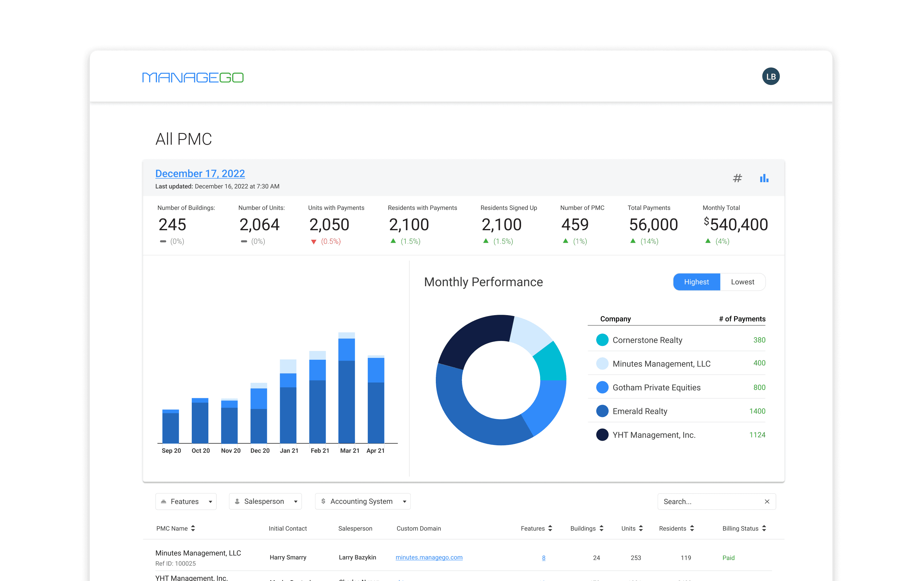Sort table by Buildings column arrows
This screenshot has height=581, width=924.
click(x=601, y=528)
